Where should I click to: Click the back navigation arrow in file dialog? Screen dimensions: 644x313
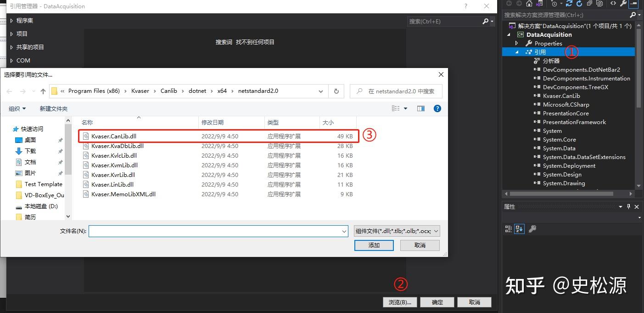point(9,91)
